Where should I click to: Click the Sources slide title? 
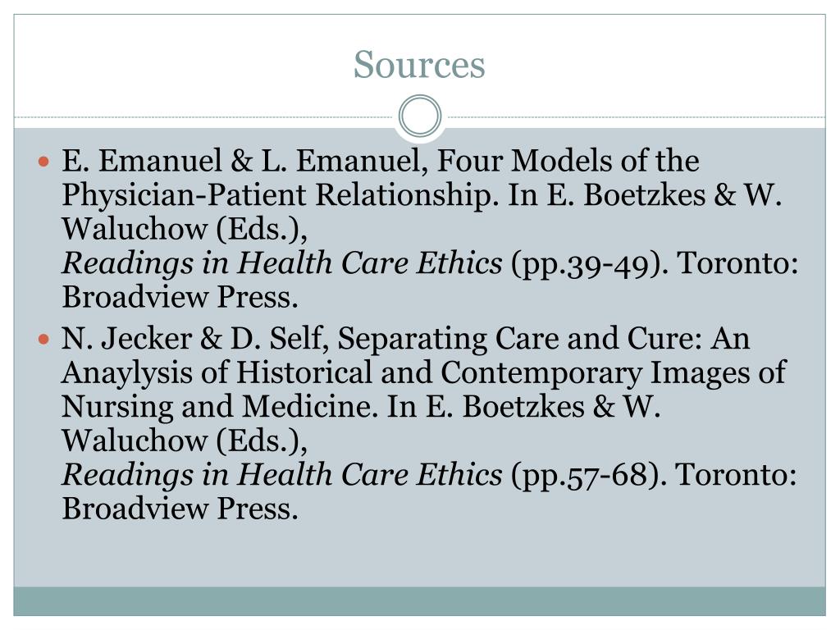click(419, 64)
